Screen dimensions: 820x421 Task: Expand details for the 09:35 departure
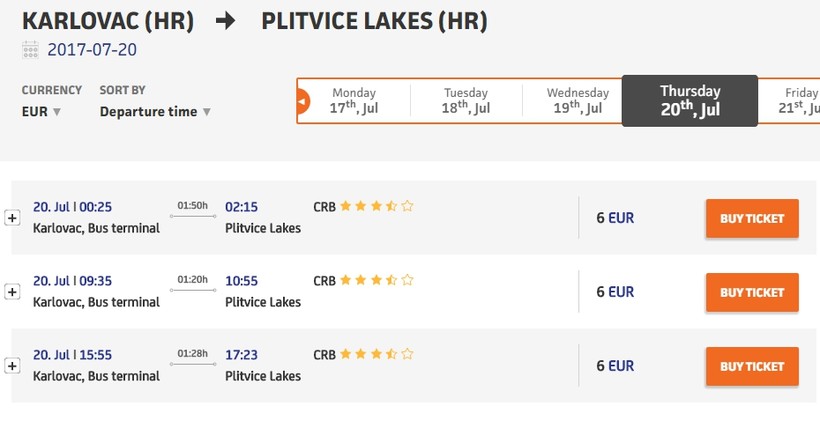point(12,292)
